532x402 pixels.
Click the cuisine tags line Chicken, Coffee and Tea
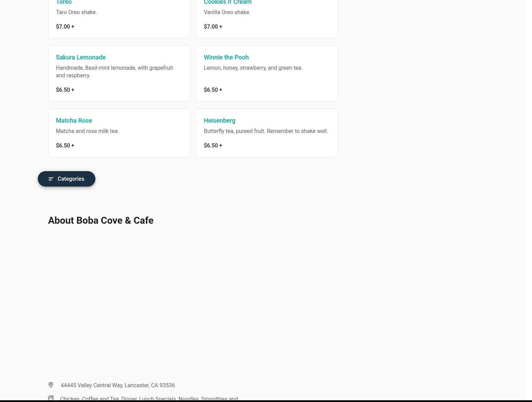click(x=149, y=399)
